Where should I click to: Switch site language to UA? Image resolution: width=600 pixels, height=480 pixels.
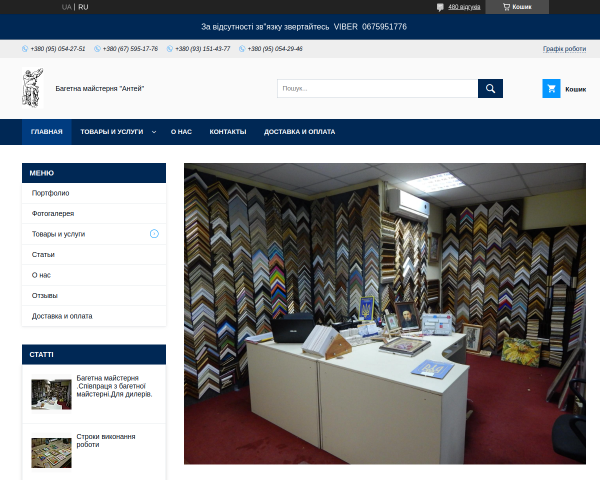pyautogui.click(x=66, y=7)
